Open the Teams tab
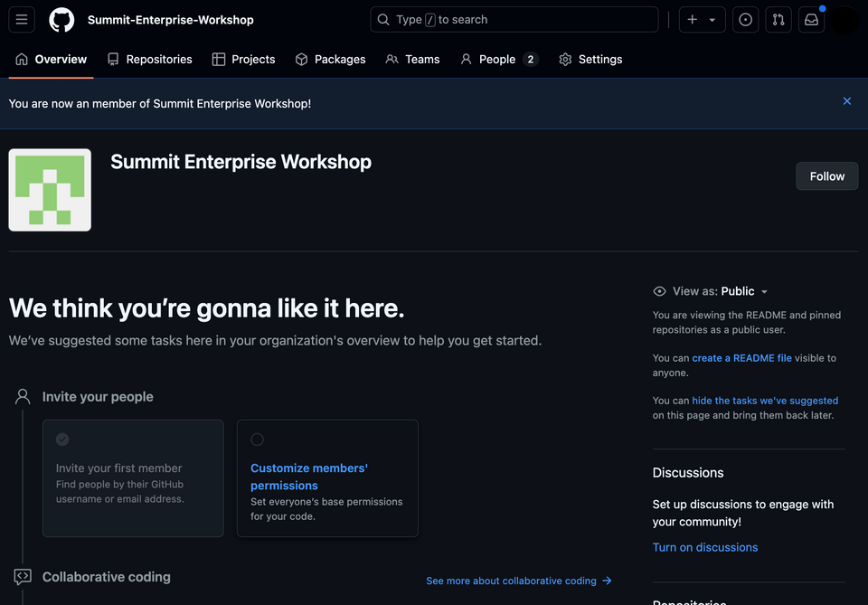 click(x=413, y=59)
